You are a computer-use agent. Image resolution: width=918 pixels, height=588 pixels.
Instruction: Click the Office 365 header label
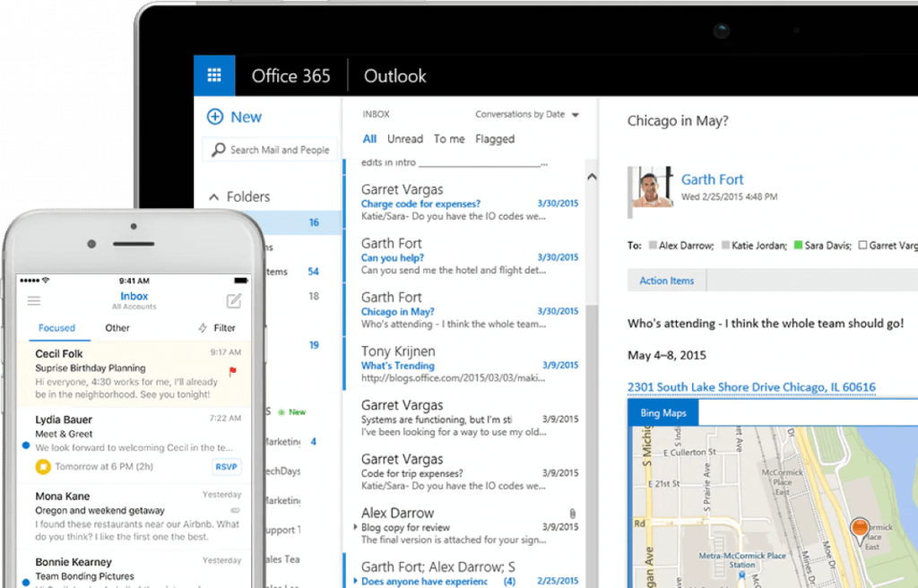[x=291, y=76]
